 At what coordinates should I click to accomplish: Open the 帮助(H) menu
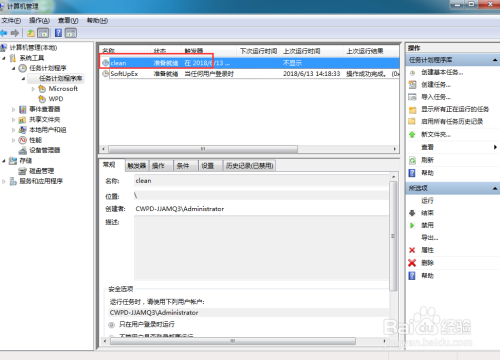97,21
